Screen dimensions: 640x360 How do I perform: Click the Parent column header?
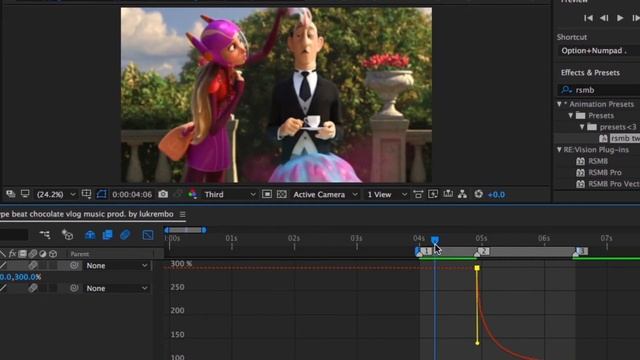[80, 254]
